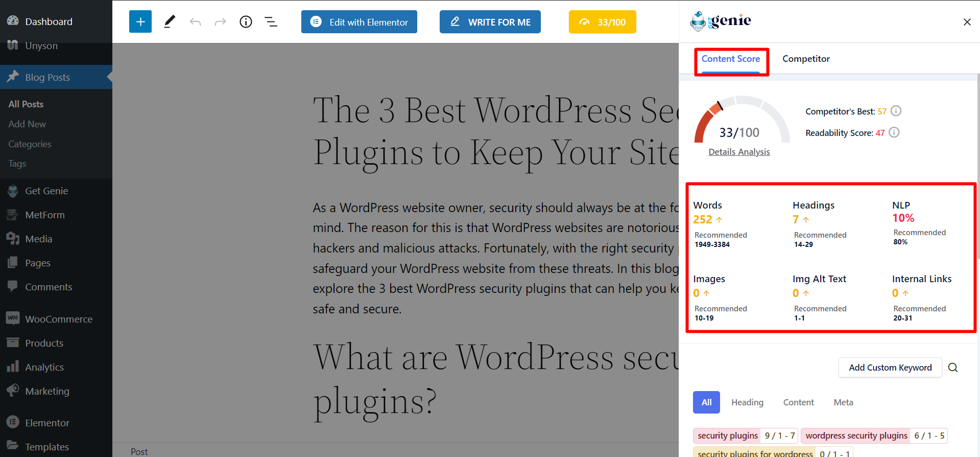980x457 pixels.
Task: Click the Pages sidebar icon
Action: (13, 262)
